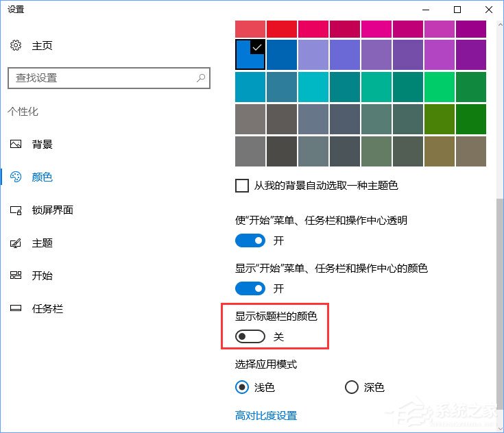Select the 深色 app mode
504x433 pixels.
[x=352, y=388]
